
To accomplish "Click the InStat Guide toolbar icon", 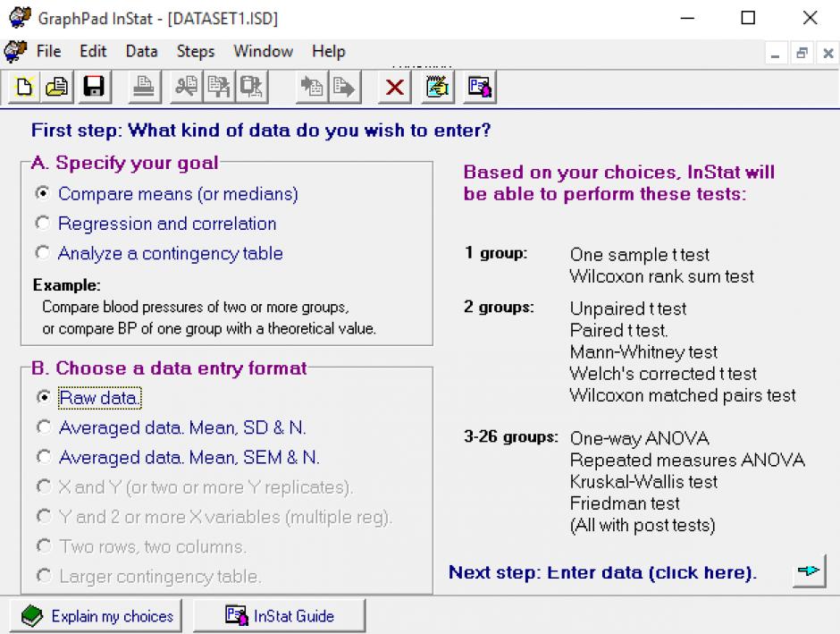I will point(480,86).
